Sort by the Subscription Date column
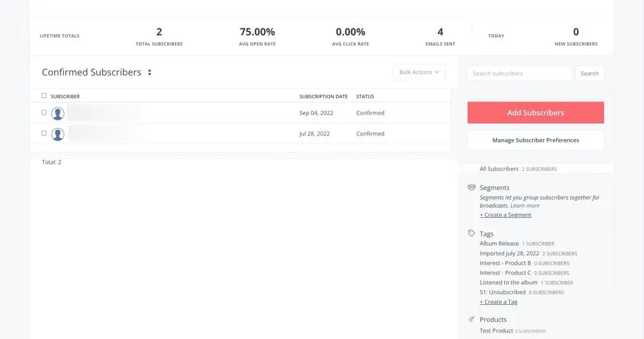 [323, 97]
